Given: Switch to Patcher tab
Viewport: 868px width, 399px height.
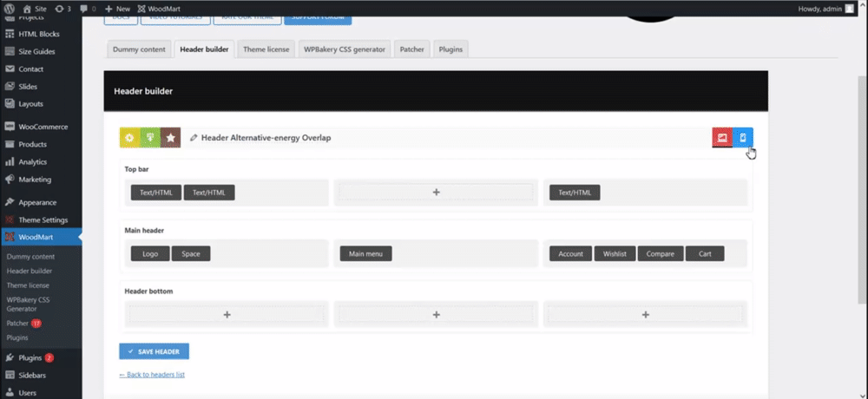Looking at the screenshot, I should point(411,49).
